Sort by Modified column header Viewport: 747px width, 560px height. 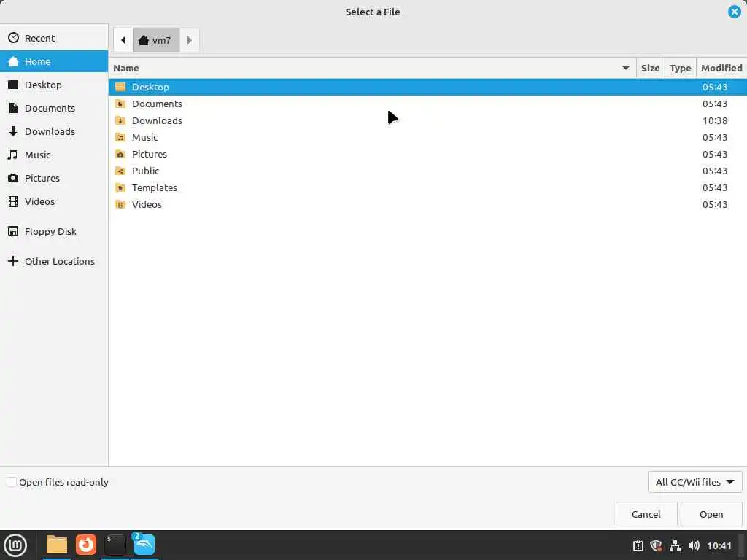click(721, 68)
